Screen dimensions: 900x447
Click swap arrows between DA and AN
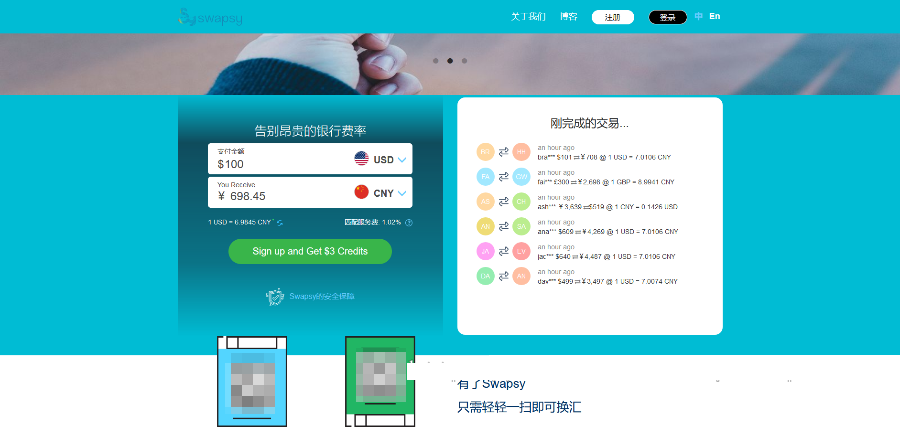503,277
